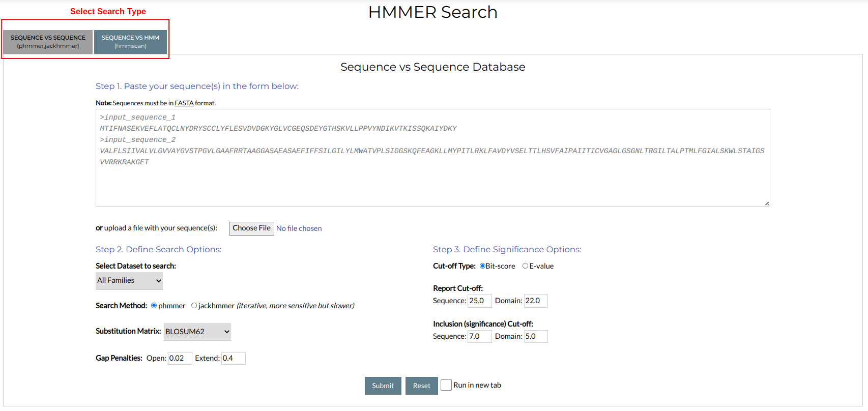Switch to Sequence vs HMM tab
Image resolution: width=868 pixels, height=411 pixels.
coord(130,42)
